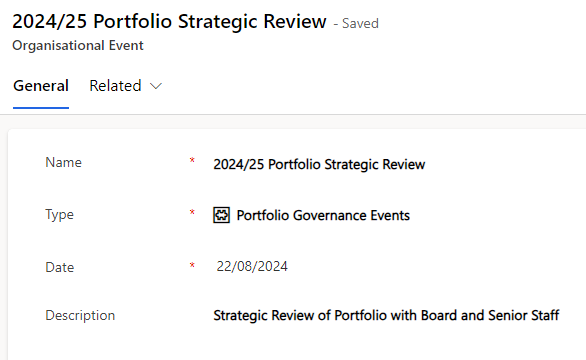Open the Portfolio Governance Events lookup link
The width and height of the screenshot is (586, 360).
coord(323,215)
